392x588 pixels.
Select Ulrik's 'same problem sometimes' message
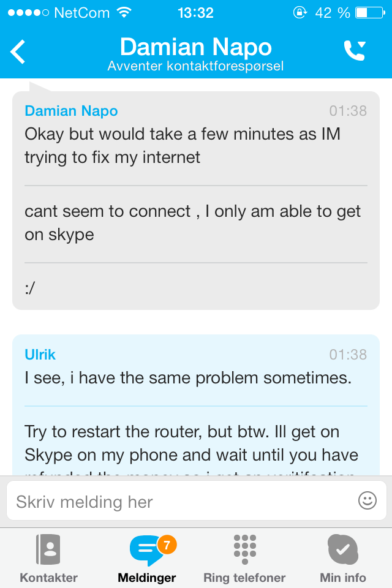(188, 378)
